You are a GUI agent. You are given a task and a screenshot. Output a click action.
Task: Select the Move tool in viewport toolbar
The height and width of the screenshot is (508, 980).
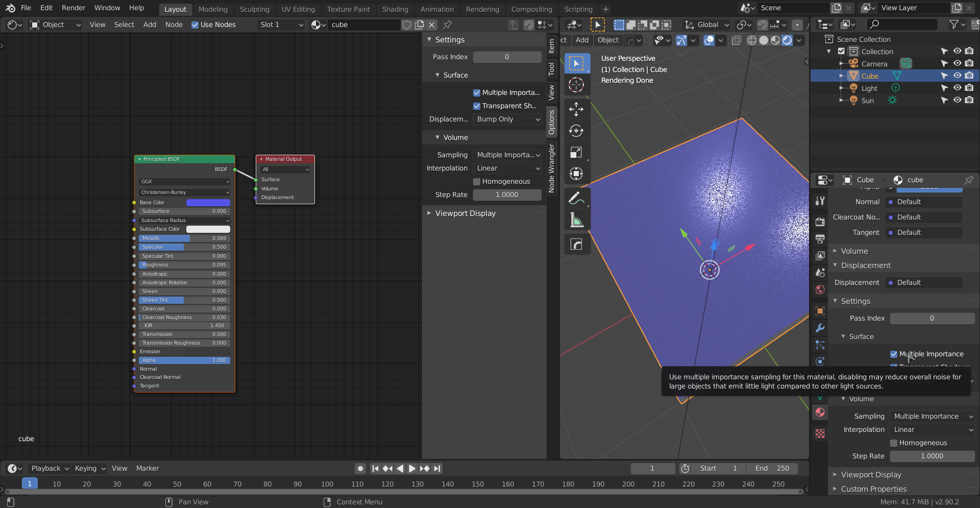576,109
